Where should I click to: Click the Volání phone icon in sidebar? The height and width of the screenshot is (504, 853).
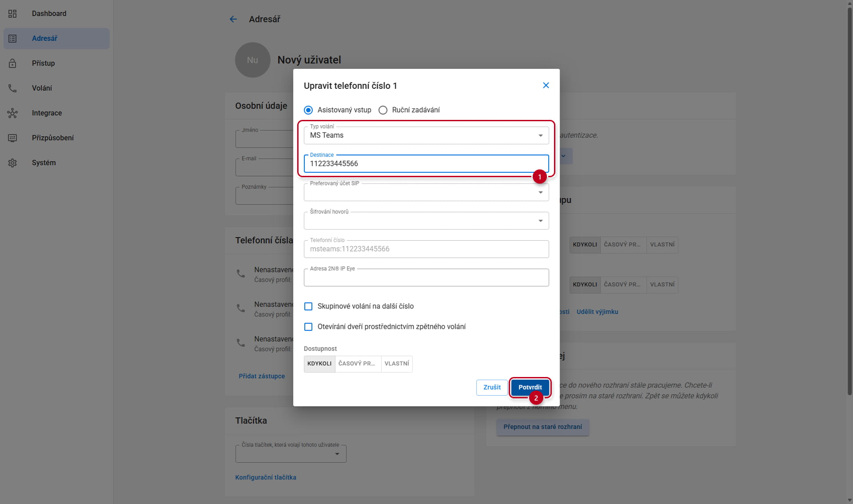tap(12, 88)
